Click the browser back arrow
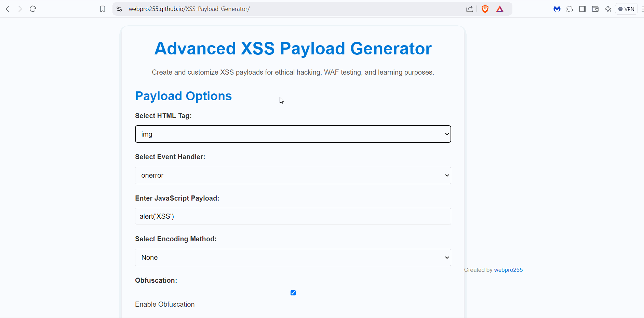Viewport: 644px width, 318px height. tap(8, 9)
